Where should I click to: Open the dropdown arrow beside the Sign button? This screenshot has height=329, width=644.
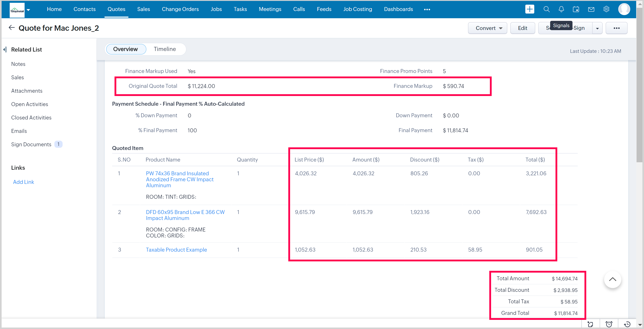click(x=597, y=28)
